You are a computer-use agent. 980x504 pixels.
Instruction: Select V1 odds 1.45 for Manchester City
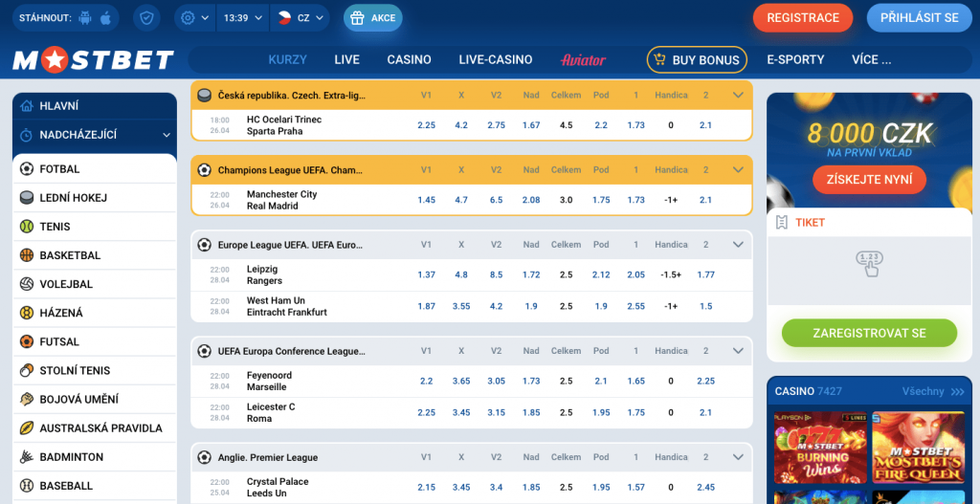coord(426,200)
